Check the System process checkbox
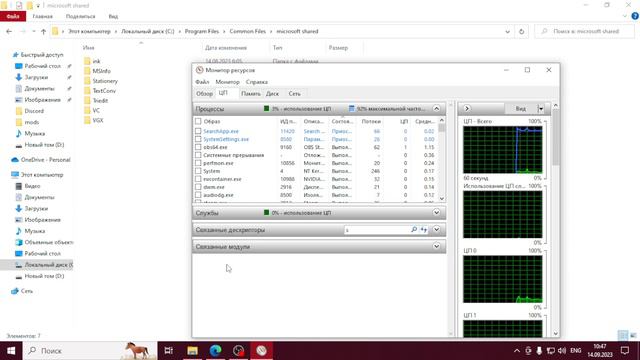 tap(198, 171)
